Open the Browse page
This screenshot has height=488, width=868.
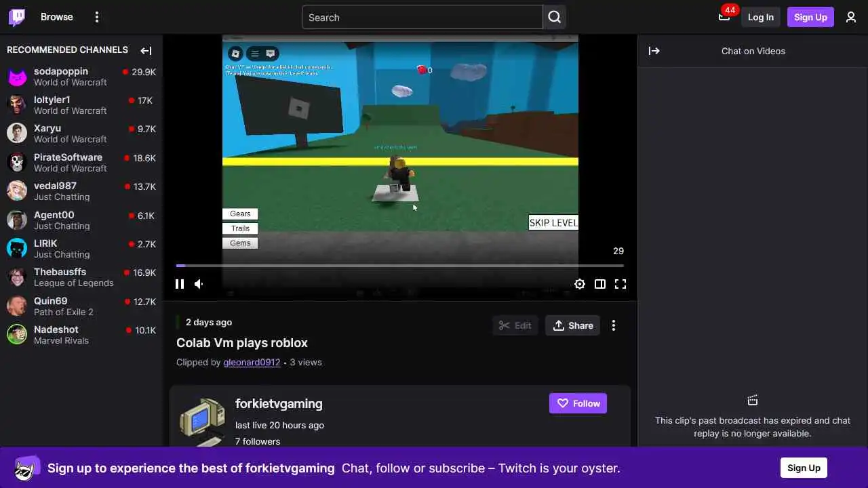(x=57, y=17)
